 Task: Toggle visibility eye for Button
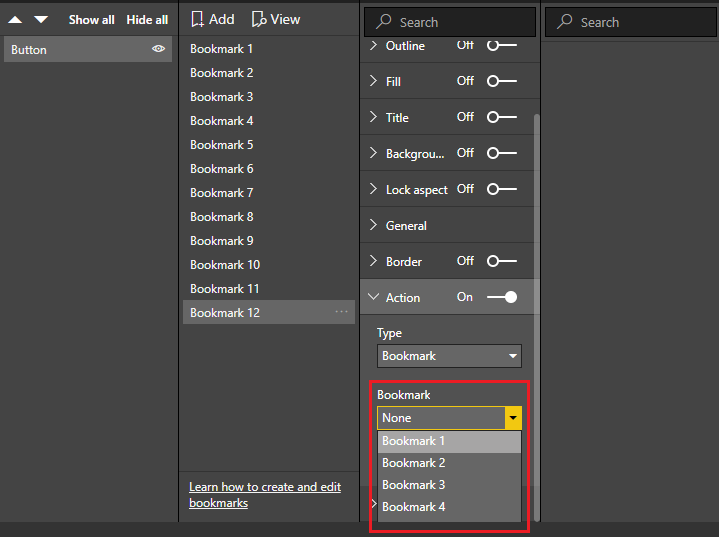click(158, 49)
